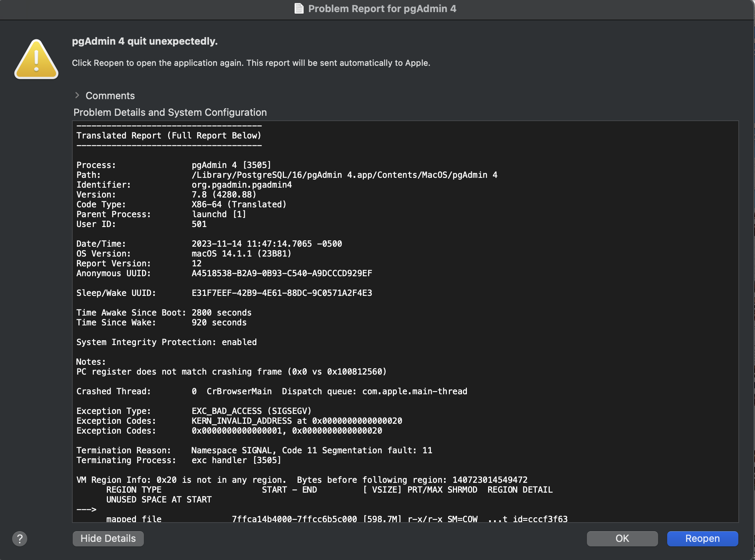Click the org.pgadmin.pgadmin4 identifier text

pyautogui.click(x=242, y=185)
